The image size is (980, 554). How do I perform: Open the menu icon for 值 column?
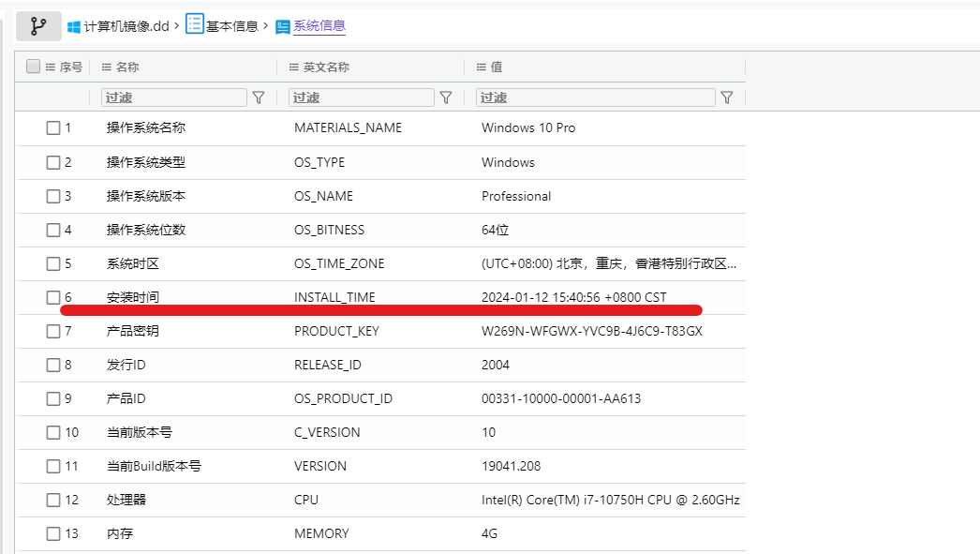(482, 67)
